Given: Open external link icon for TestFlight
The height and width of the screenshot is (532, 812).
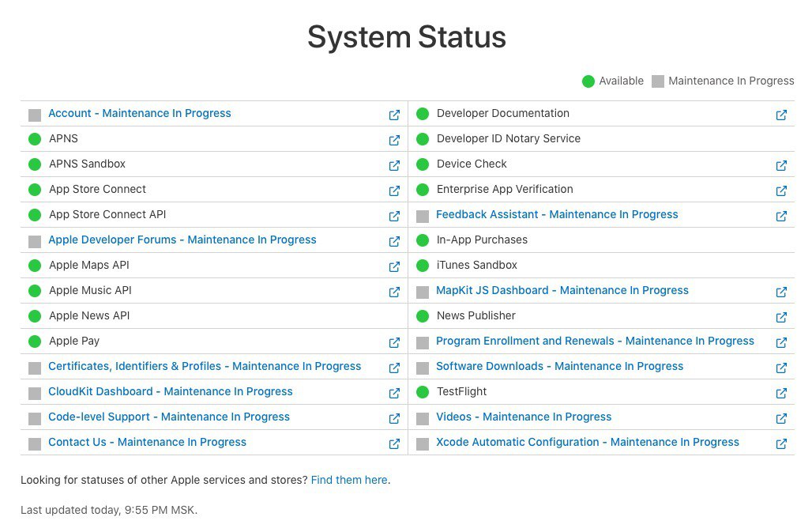Looking at the screenshot, I should (781, 393).
